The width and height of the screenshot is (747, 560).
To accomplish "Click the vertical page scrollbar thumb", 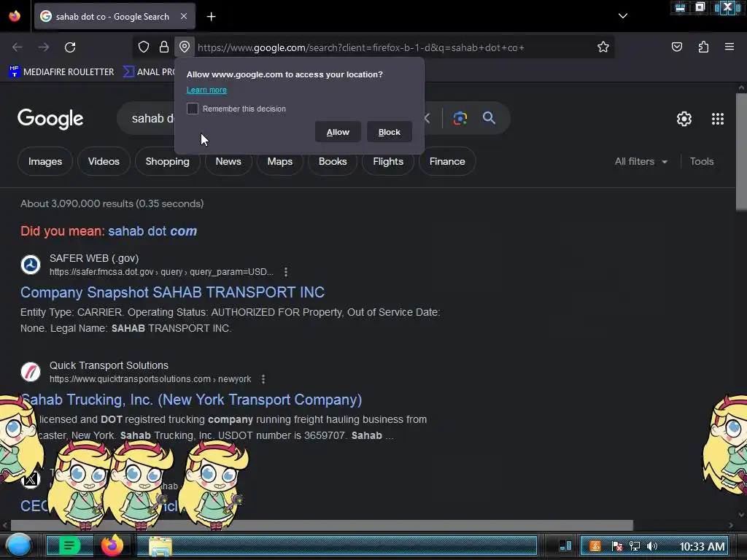I will pyautogui.click(x=741, y=152).
